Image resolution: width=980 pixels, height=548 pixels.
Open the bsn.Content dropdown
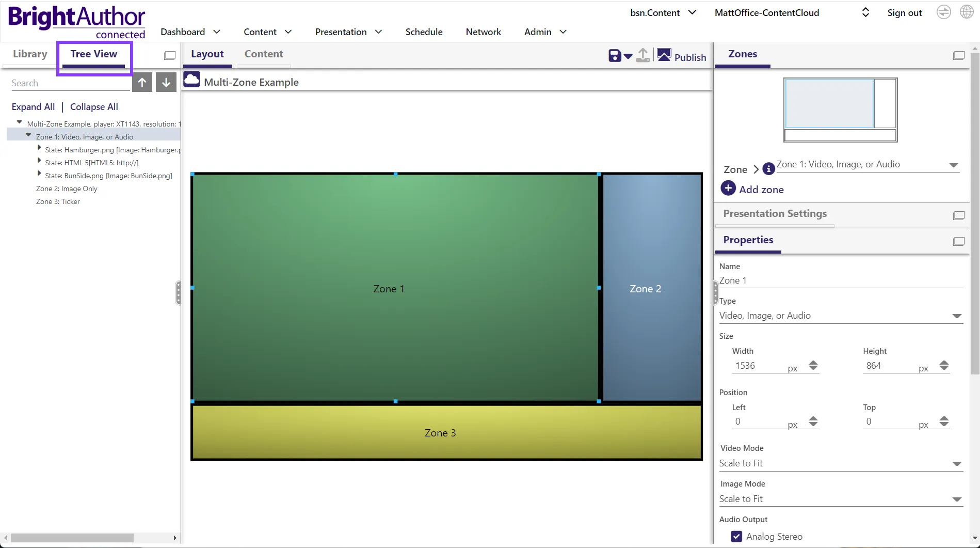pyautogui.click(x=663, y=13)
